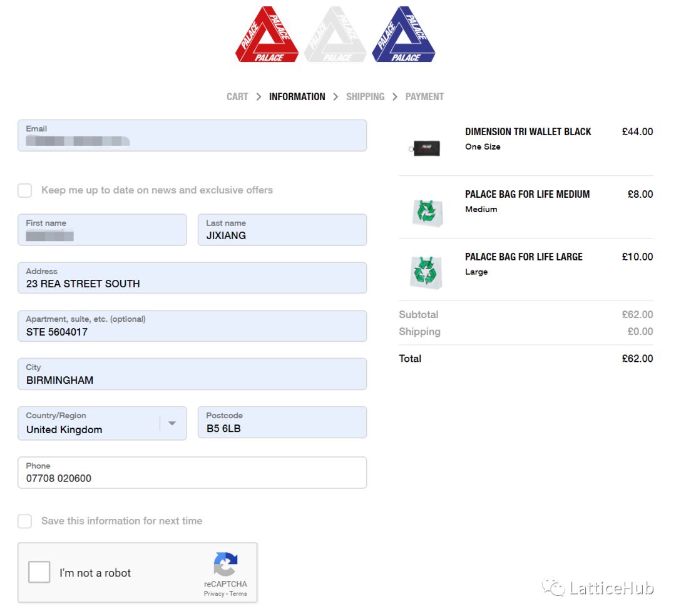Select the Shipping breadcrumb step
Viewport: 676px width, 616px height.
365,96
